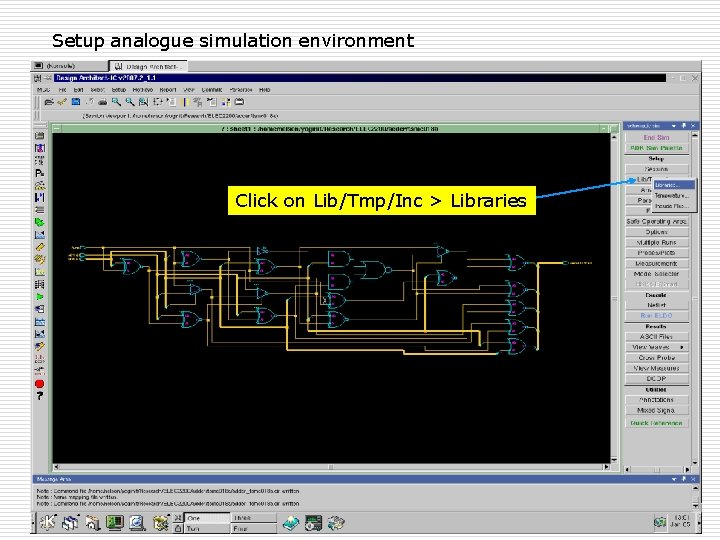Open the View menu
The height and width of the screenshot is (540, 720).
click(189, 90)
